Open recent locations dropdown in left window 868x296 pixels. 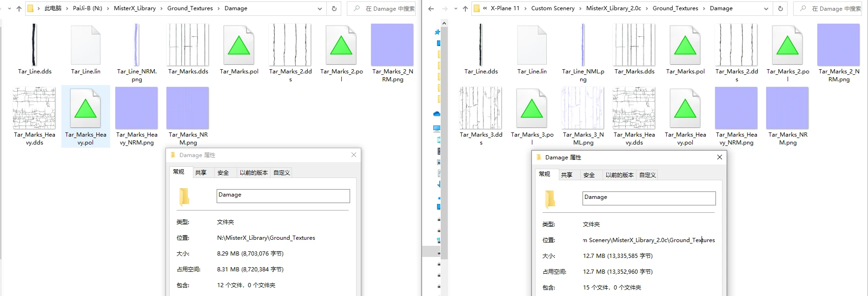9,8
